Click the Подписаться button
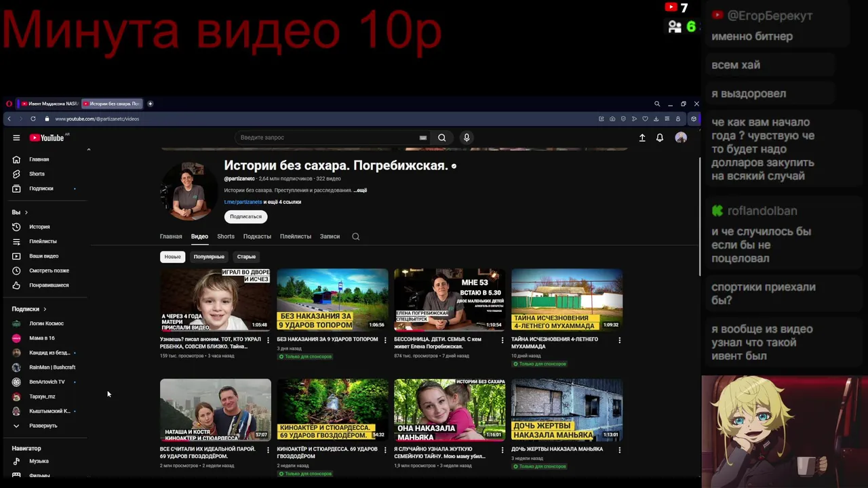Screen dimensions: 868x488 click(x=245, y=217)
